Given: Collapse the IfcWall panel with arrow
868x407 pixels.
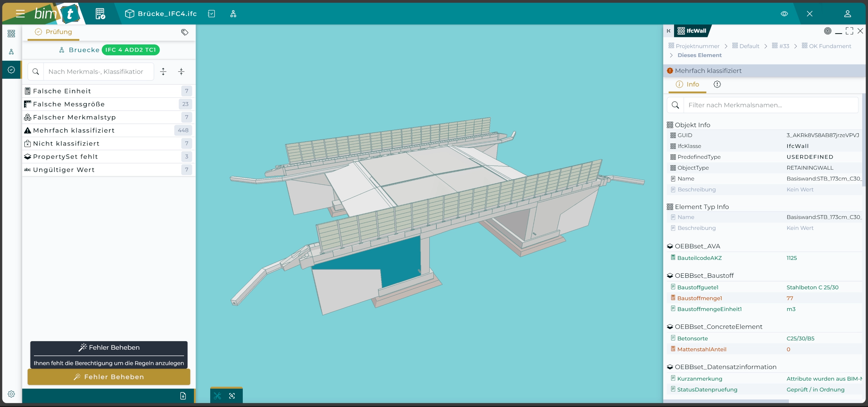Looking at the screenshot, I should (x=669, y=31).
